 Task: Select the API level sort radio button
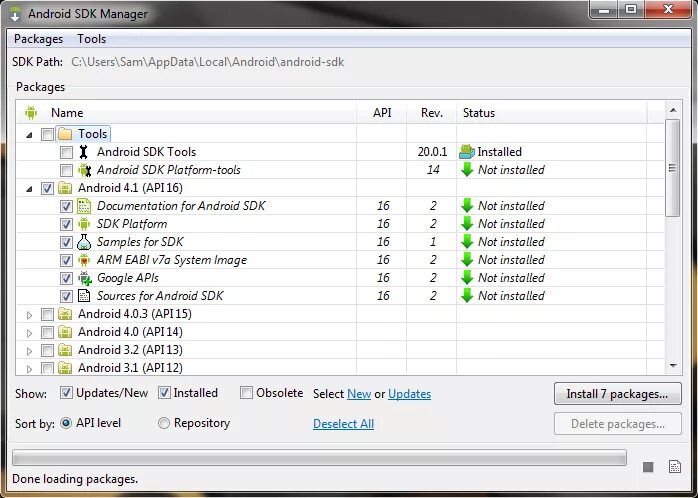(x=65, y=423)
